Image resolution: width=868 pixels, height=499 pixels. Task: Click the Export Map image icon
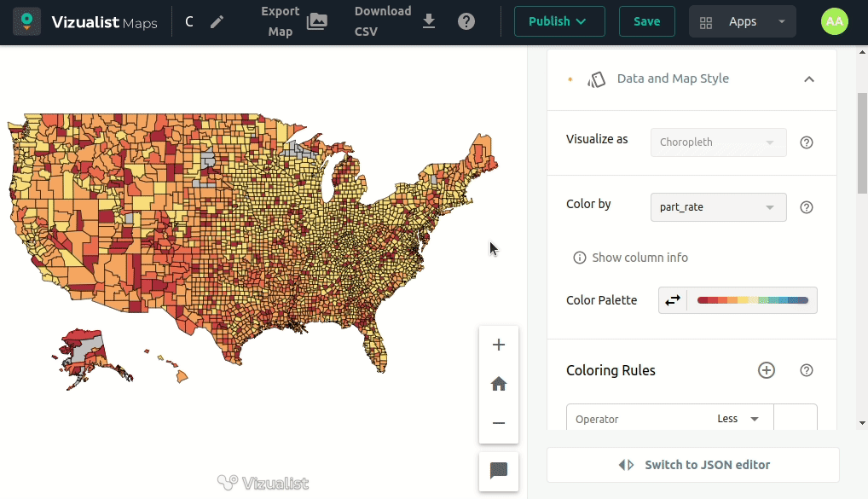click(x=317, y=21)
